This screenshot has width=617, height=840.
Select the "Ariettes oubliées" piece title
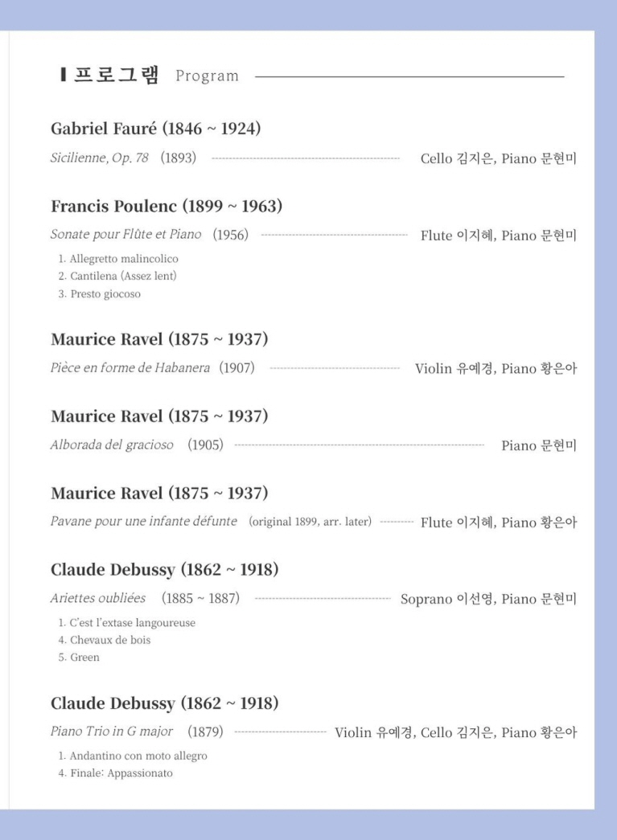tap(98, 598)
